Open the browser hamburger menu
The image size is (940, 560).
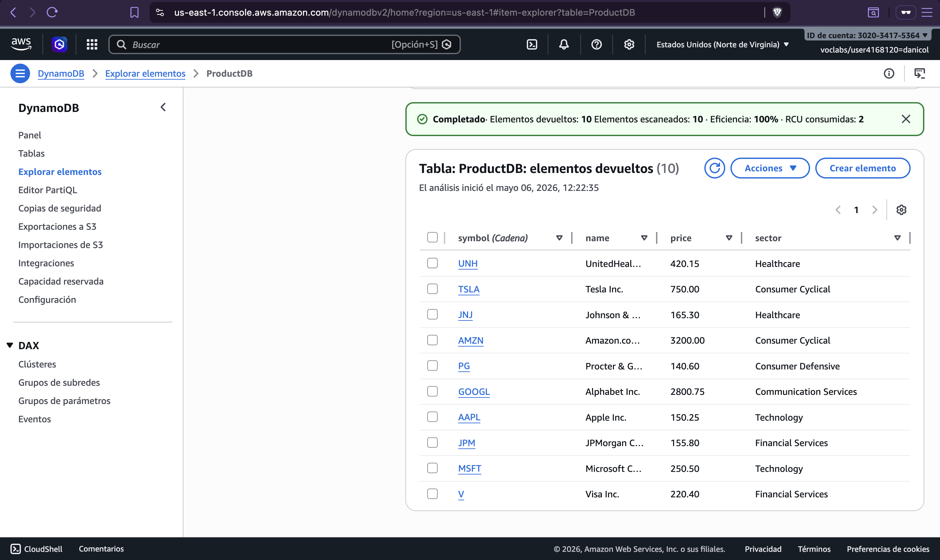pos(927,12)
